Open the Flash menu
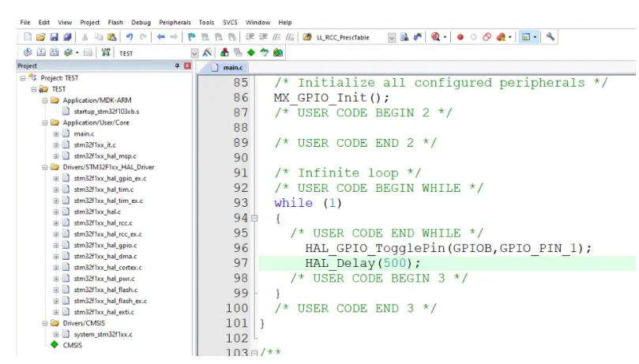Viewport: 639px width, 364px height. click(x=115, y=22)
